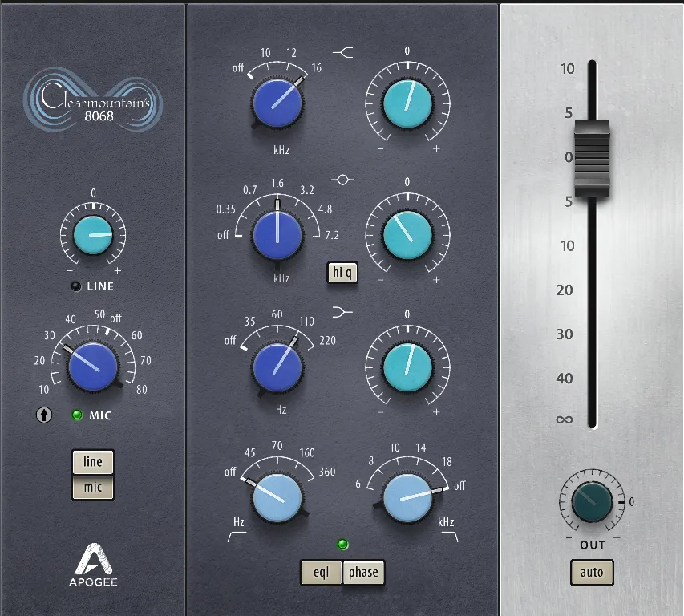Image resolution: width=684 pixels, height=616 pixels.
Task: Click the Clearmountain's 8068 logo
Action: 93,100
